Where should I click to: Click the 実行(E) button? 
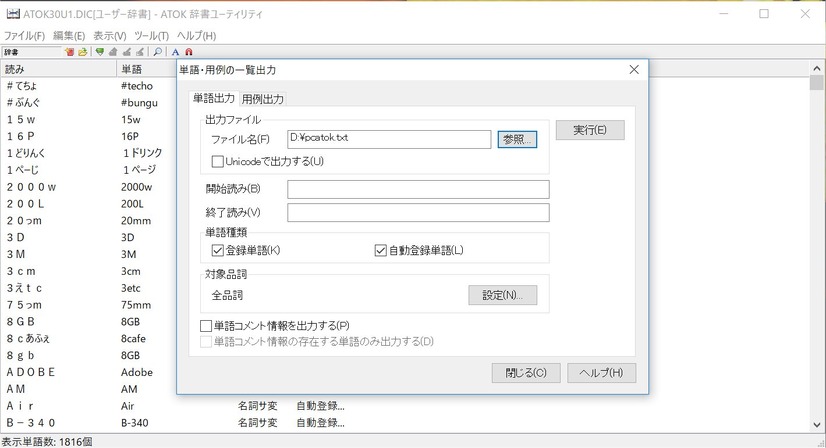point(590,130)
